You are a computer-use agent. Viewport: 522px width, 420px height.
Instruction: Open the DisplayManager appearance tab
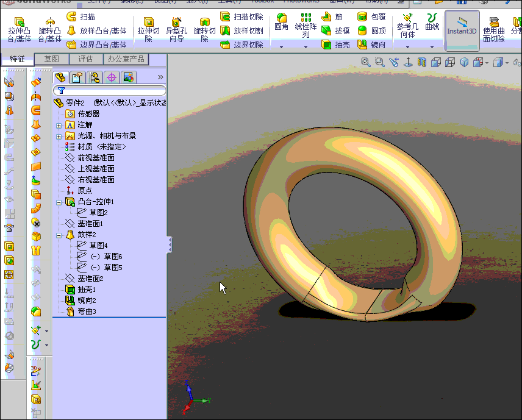pos(129,77)
